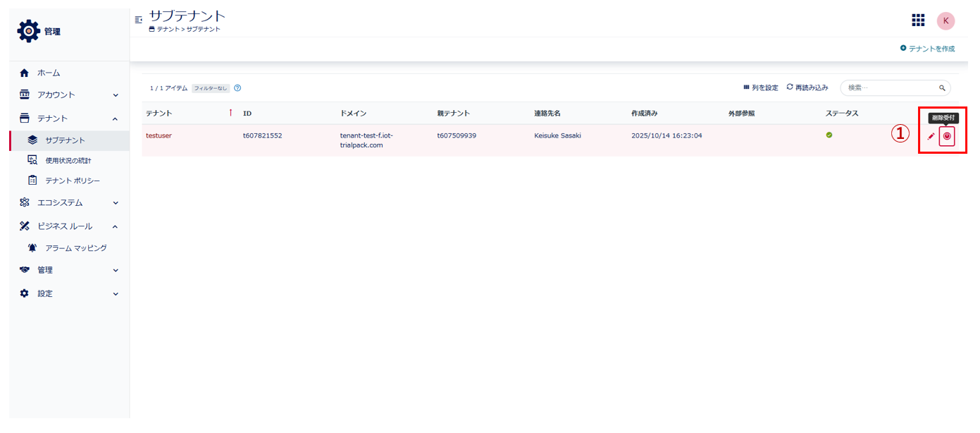Click 再読み込み to reload the list
The image size is (980, 433).
tap(807, 88)
